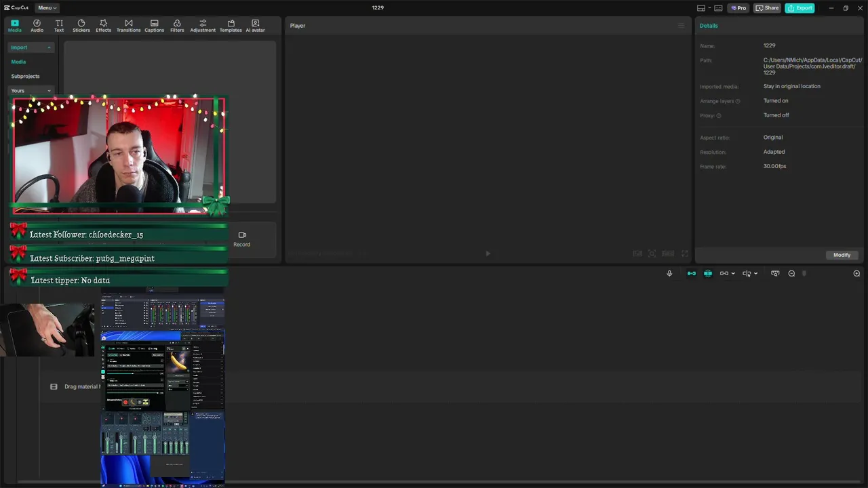This screenshot has height=488, width=868.
Task: Click 'Latest tipper: No data' banner
Action: [x=119, y=279]
